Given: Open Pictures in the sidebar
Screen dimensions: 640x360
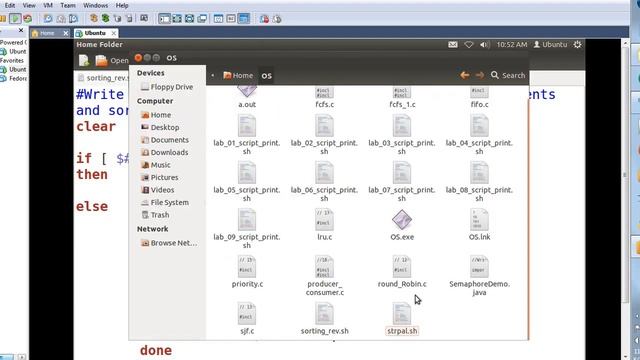Looking at the screenshot, I should (x=160, y=178).
